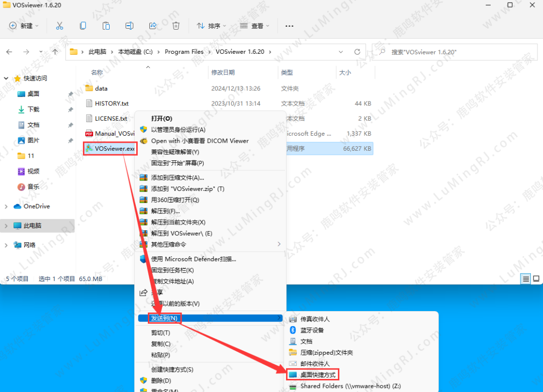Image resolution: width=543 pixels, height=392 pixels.
Task: Click the Copy icon in toolbar
Action: coord(83,26)
